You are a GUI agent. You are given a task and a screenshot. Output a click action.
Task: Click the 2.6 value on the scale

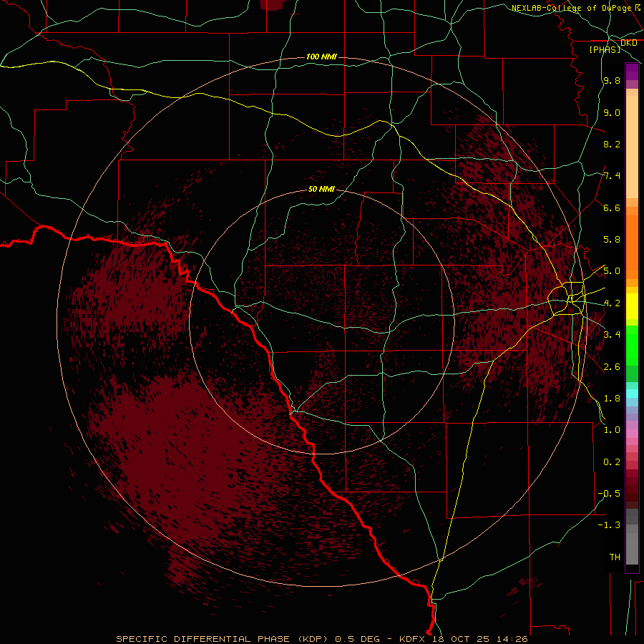612,367
